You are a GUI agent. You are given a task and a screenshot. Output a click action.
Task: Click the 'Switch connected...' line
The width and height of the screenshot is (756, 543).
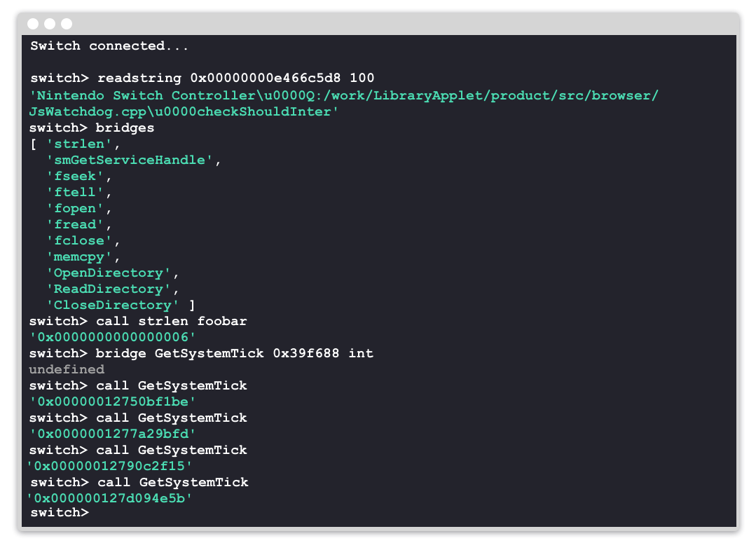click(x=109, y=46)
